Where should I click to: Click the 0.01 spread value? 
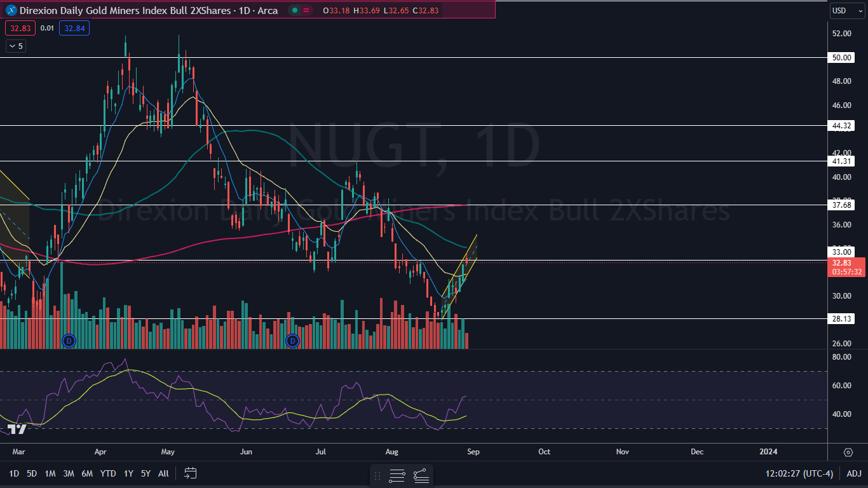(47, 28)
